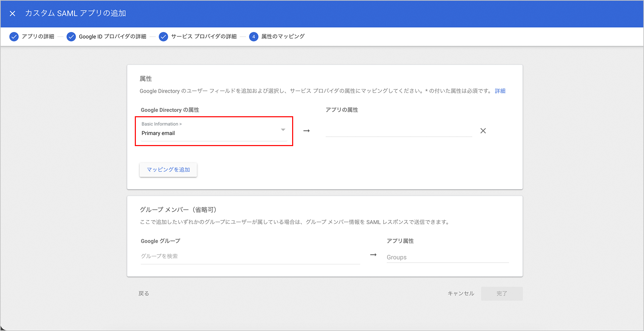Click the Groups app attribute field
This screenshot has width=644, height=331.
click(x=447, y=257)
